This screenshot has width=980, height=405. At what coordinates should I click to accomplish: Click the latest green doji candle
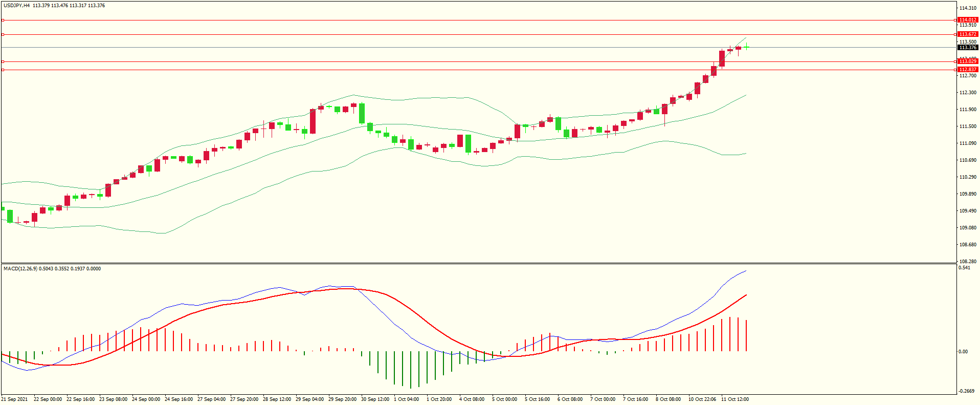coord(747,47)
